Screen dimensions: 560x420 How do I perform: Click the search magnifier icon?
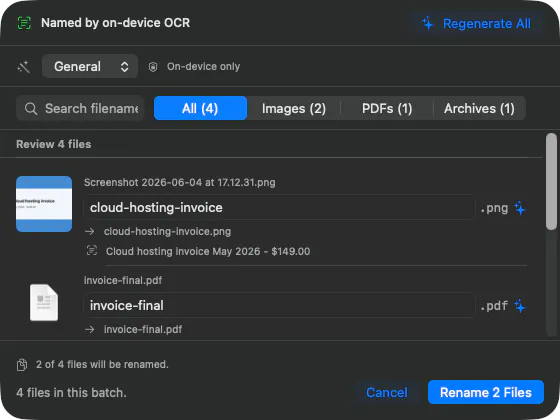pos(31,109)
